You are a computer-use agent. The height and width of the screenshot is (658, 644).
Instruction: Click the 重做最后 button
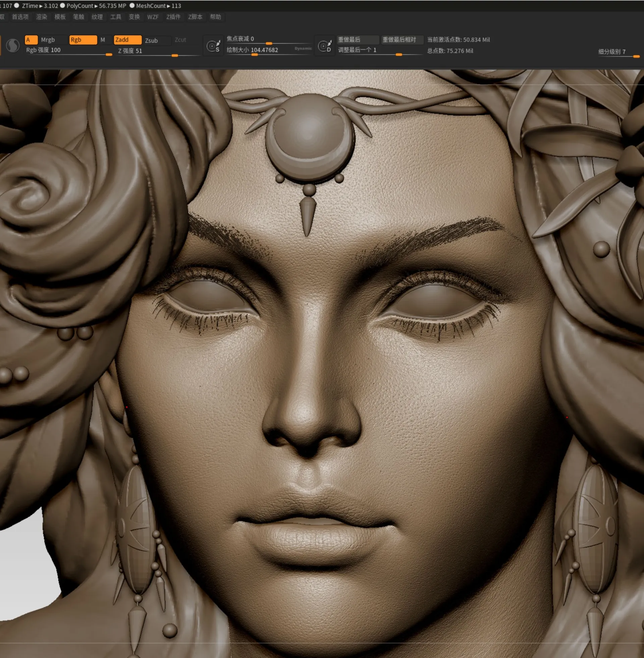pyautogui.click(x=357, y=40)
